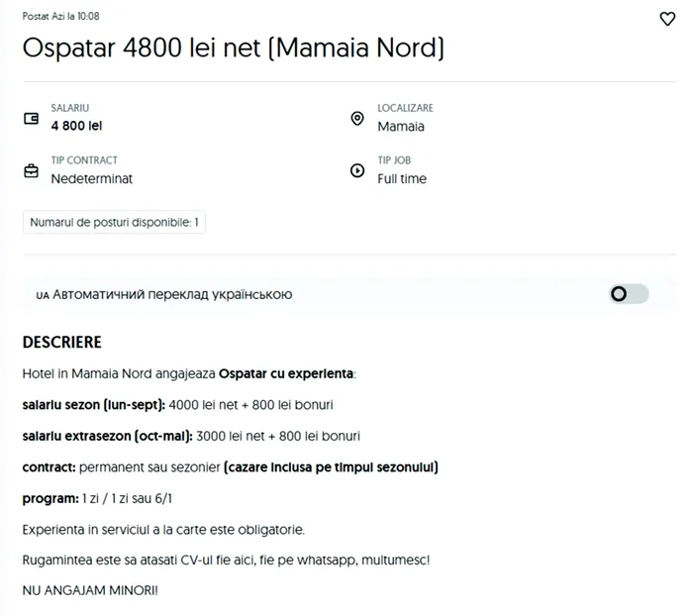The image size is (693, 616).
Task: Click the bold Ospatar cu experienta text
Action: click(286, 373)
